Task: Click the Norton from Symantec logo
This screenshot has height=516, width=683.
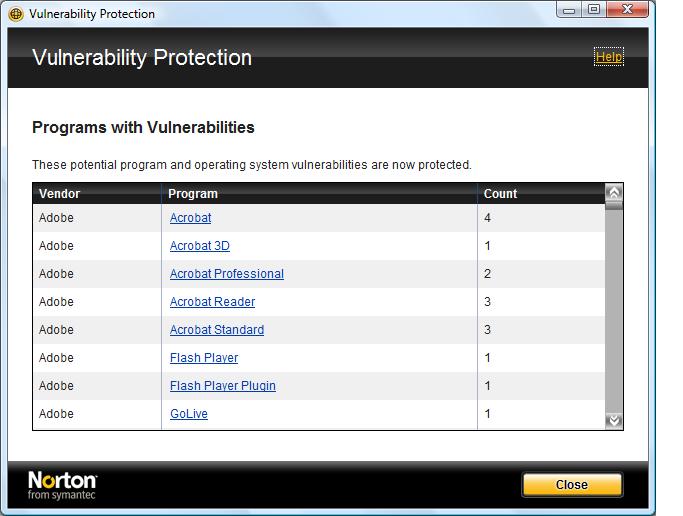Action: [x=62, y=485]
